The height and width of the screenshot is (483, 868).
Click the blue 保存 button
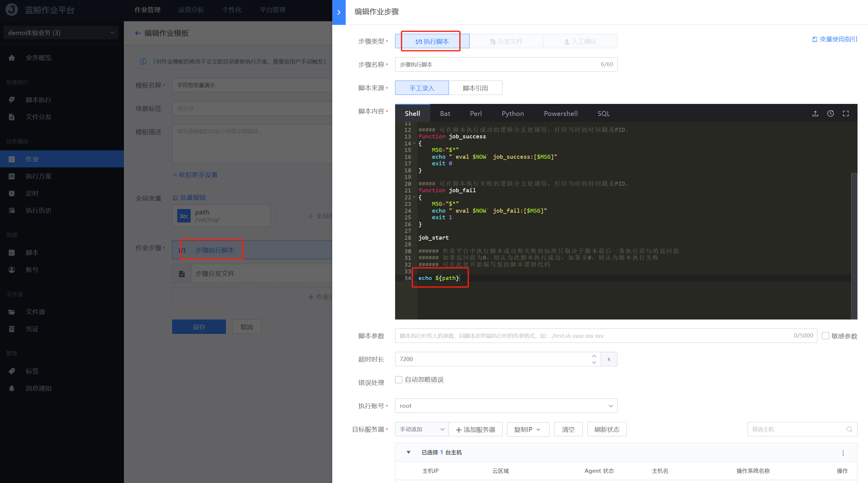[x=199, y=327]
